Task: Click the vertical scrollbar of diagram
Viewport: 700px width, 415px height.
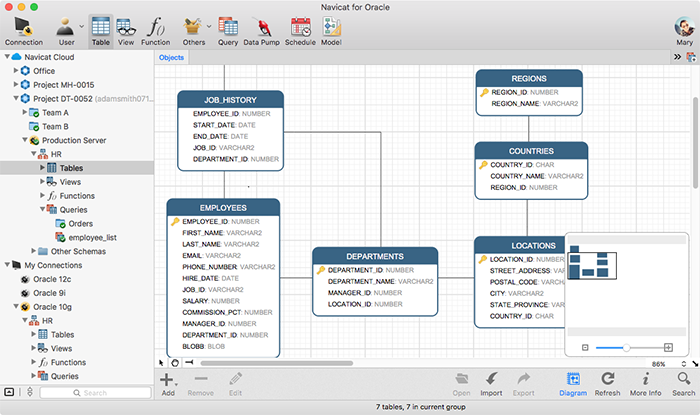Action: (x=696, y=143)
